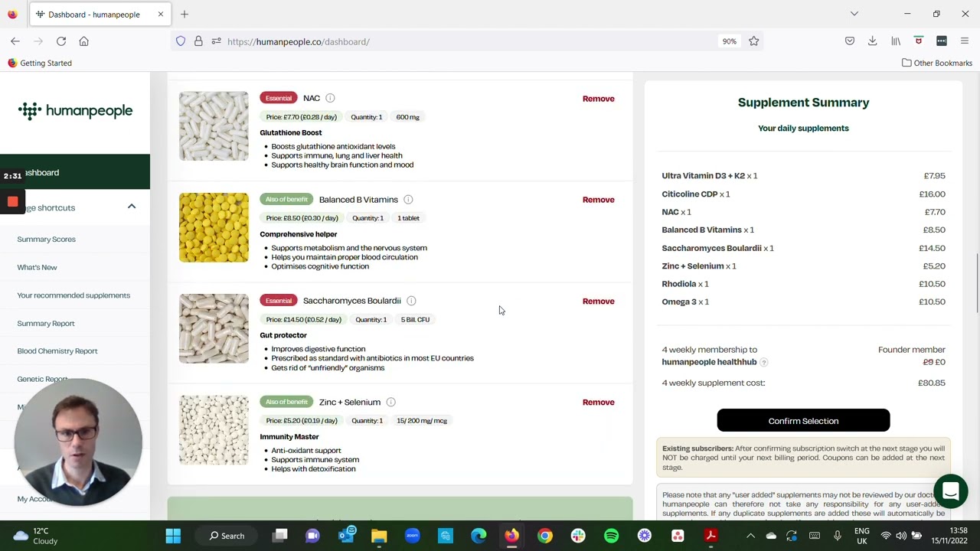
Task: Bookmark this page with star icon
Action: [x=753, y=41]
